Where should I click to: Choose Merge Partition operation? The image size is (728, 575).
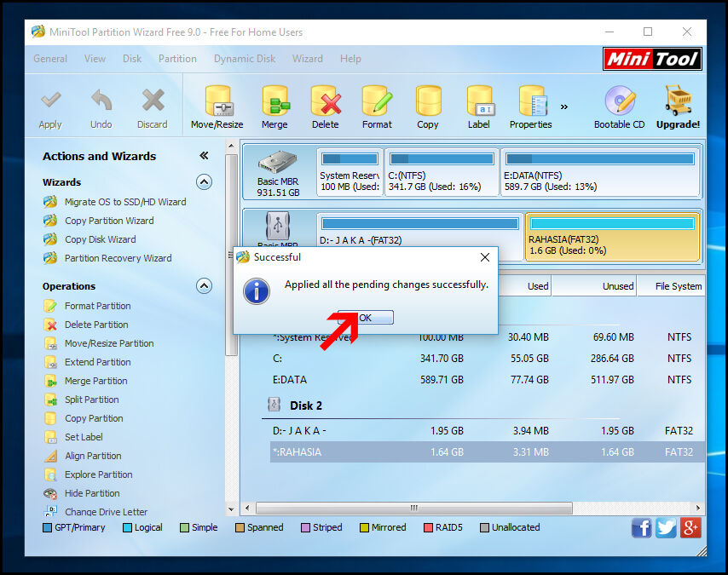(95, 381)
